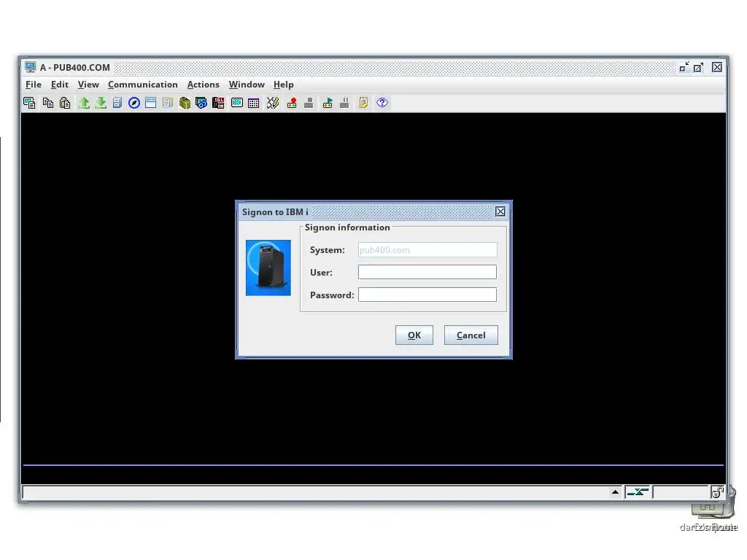This screenshot has height=560, width=747.
Task: Click the blue question mark help icon
Action: [382, 103]
